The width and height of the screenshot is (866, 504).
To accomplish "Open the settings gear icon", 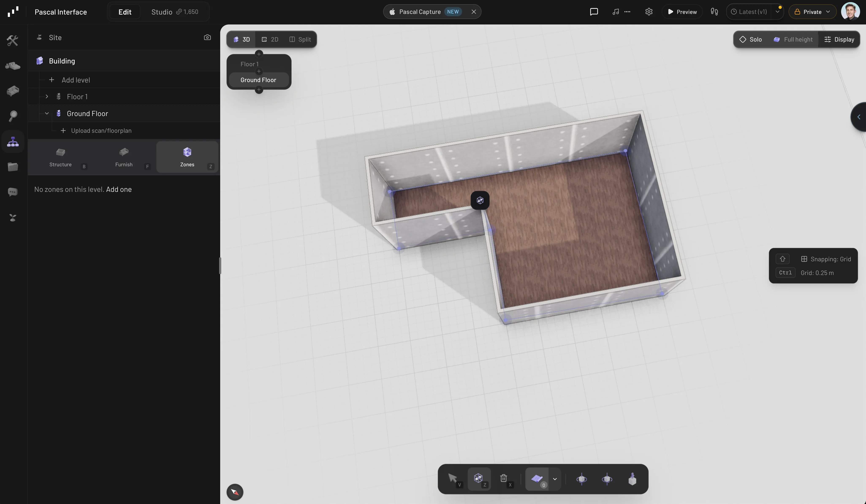I will point(649,12).
